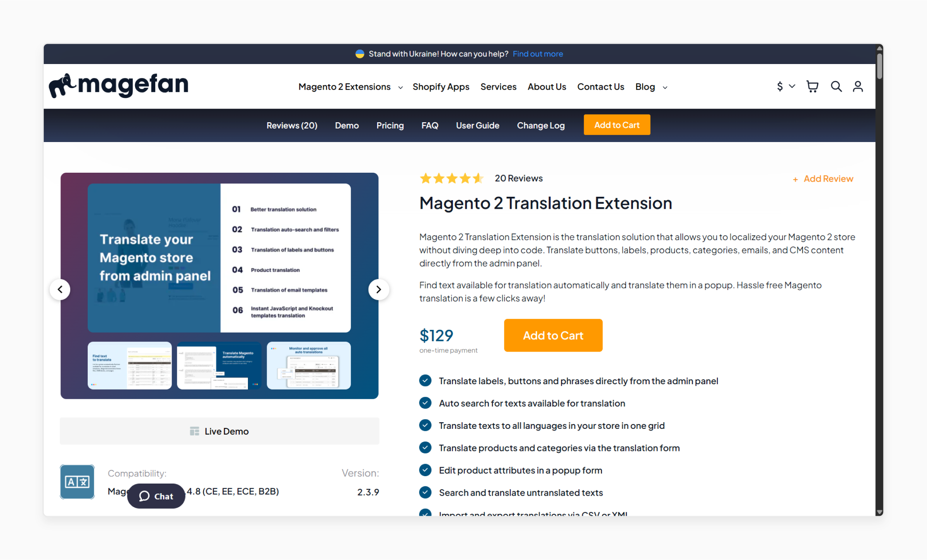Click 'Translate texts to all languages' feature text
This screenshot has height=560, width=927.
click(x=552, y=426)
